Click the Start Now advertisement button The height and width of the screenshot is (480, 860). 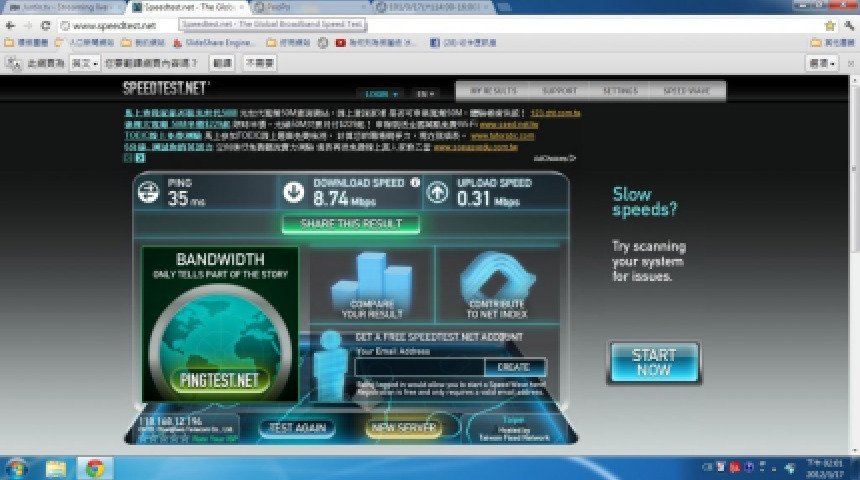(x=653, y=362)
